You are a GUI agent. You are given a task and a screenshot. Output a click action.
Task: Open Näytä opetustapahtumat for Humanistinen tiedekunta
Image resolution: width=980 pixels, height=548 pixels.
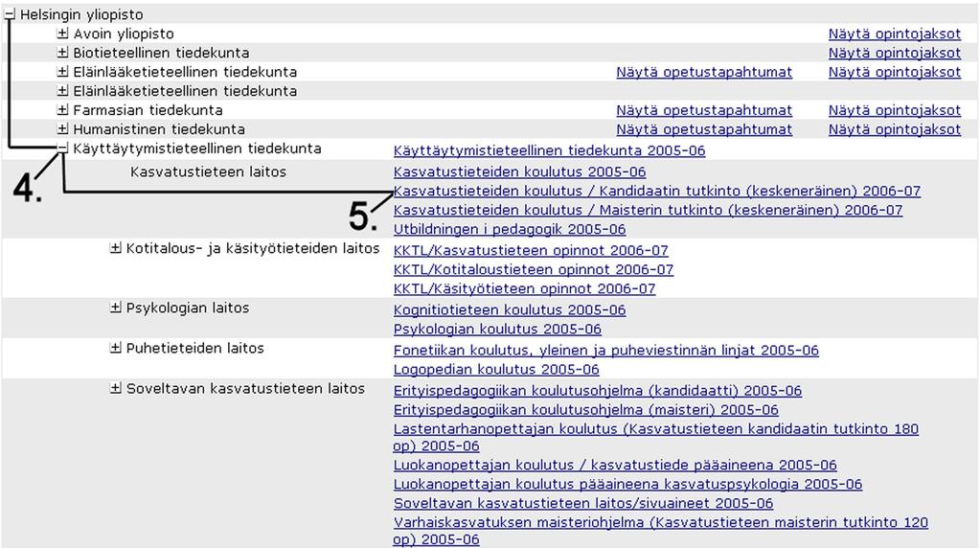click(704, 130)
